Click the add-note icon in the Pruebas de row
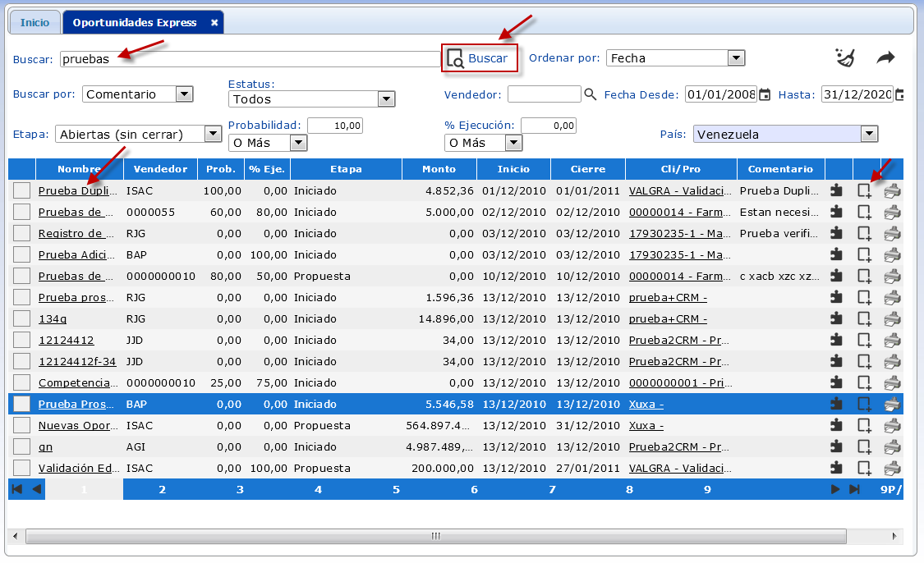 click(864, 212)
